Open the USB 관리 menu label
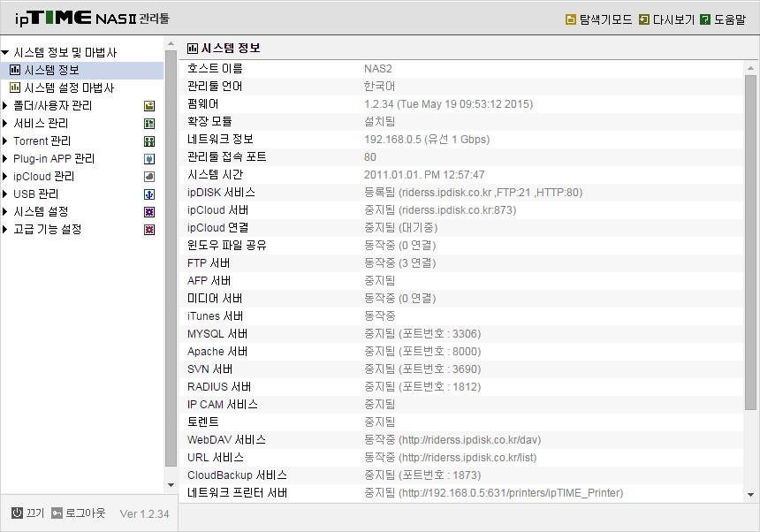This screenshot has height=532, width=760. pos(36,194)
